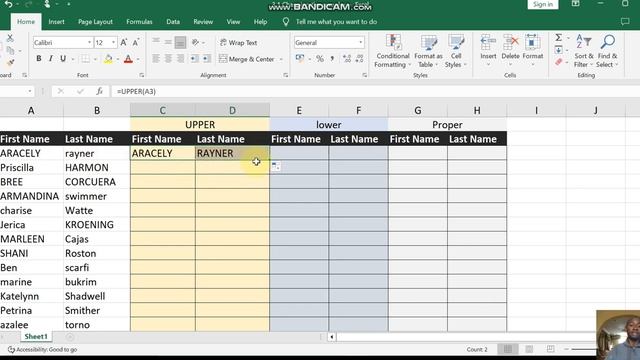Apply Percent Style format
The height and width of the screenshot is (360, 640).
[x=320, y=59]
